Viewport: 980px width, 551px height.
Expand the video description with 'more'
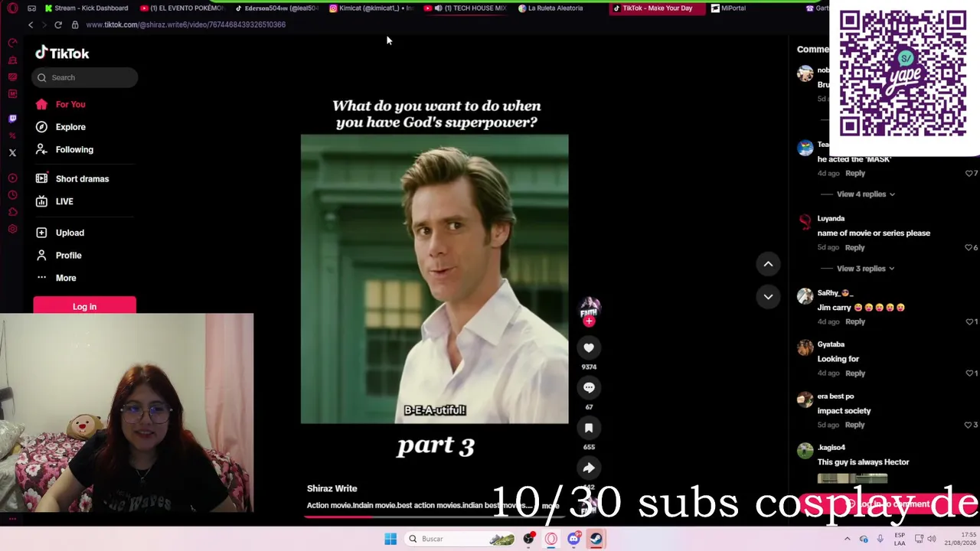pyautogui.click(x=550, y=506)
